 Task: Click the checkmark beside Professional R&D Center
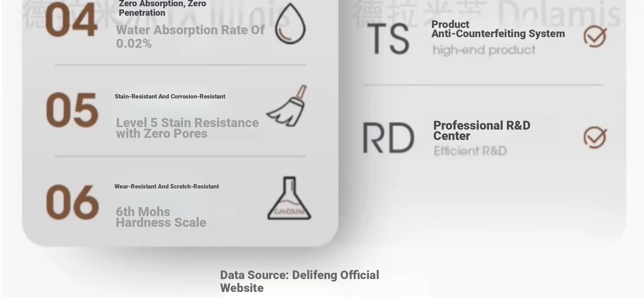point(595,137)
